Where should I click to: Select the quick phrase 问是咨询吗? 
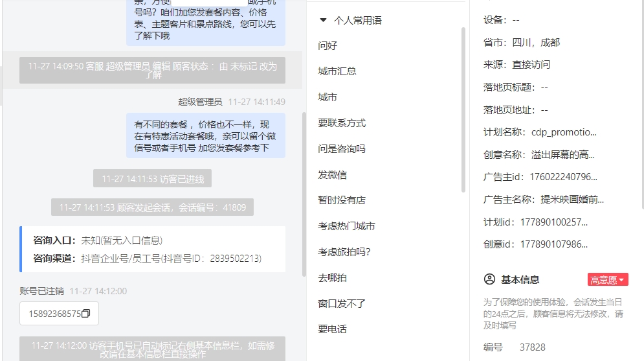(x=342, y=149)
